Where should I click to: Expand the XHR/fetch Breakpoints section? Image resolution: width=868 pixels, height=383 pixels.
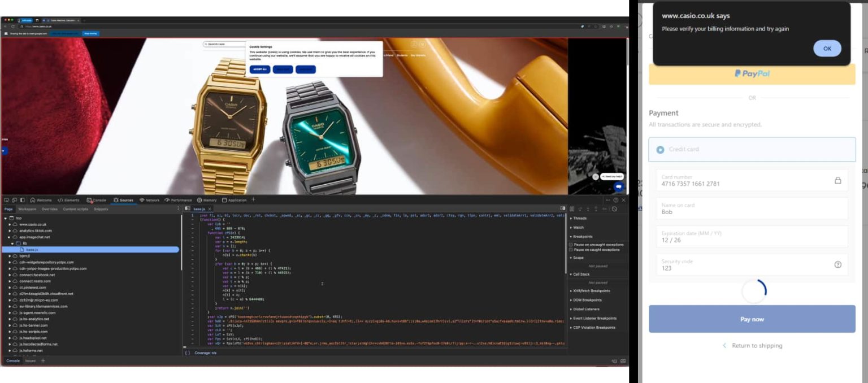tap(571, 291)
